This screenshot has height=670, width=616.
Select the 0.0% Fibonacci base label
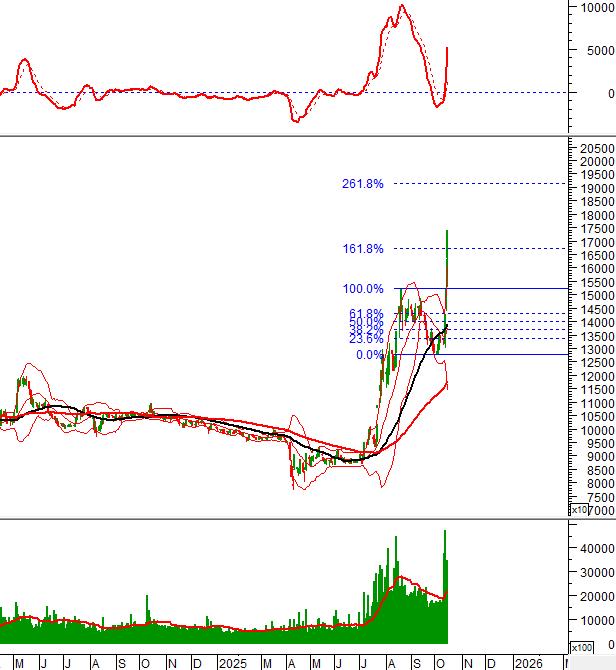[x=369, y=355]
